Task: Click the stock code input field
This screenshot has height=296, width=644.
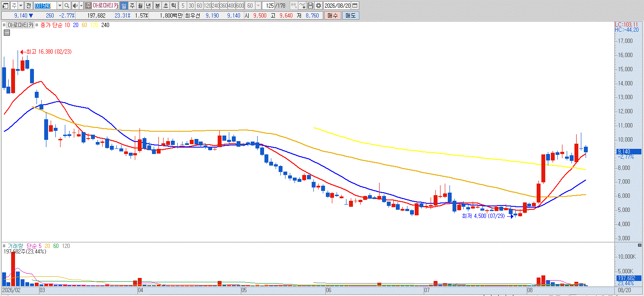Action: 45,6
